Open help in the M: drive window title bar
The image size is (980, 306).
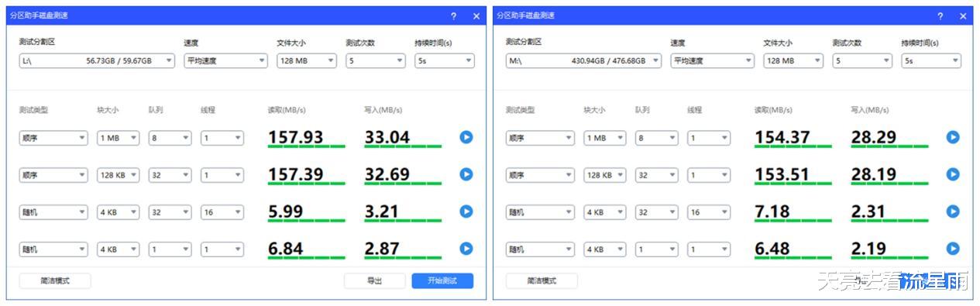940,15
